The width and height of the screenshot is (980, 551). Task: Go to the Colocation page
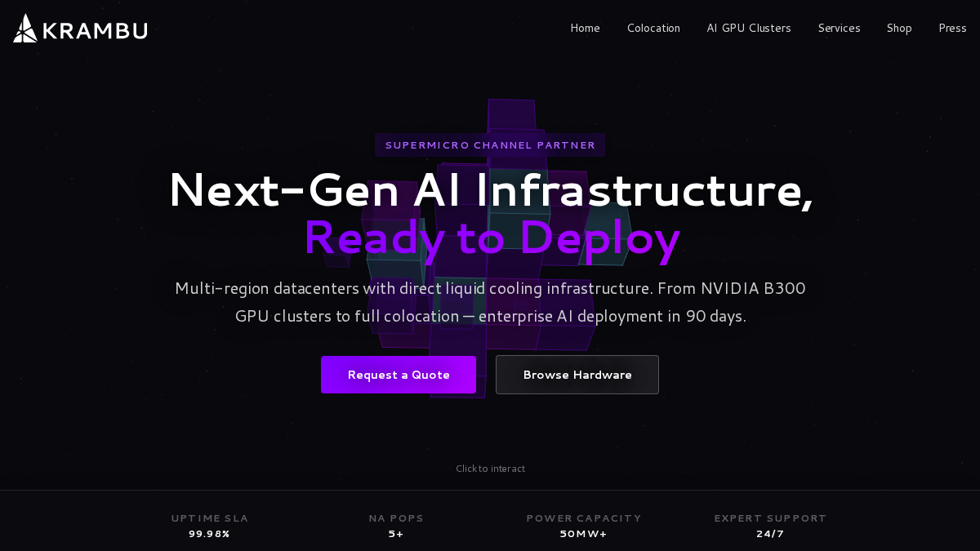click(653, 28)
